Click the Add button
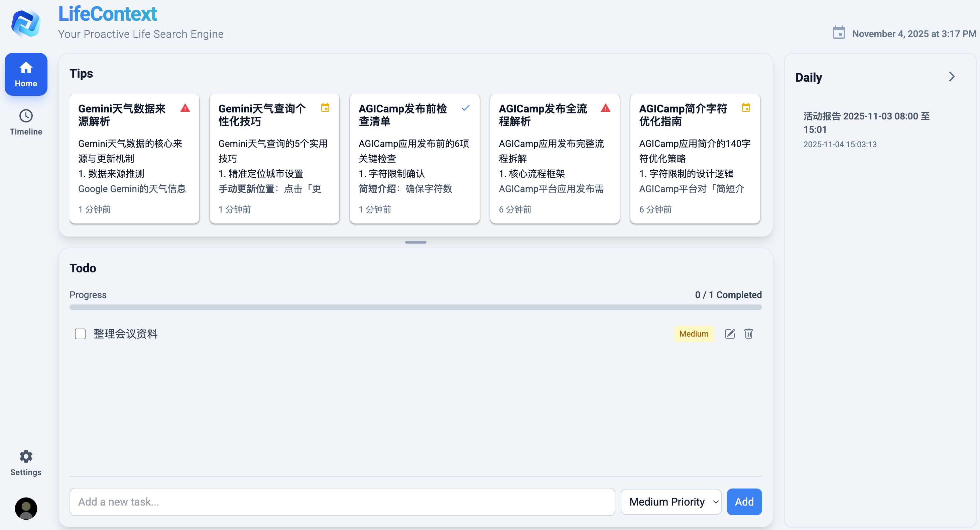The width and height of the screenshot is (980, 530). click(x=744, y=502)
